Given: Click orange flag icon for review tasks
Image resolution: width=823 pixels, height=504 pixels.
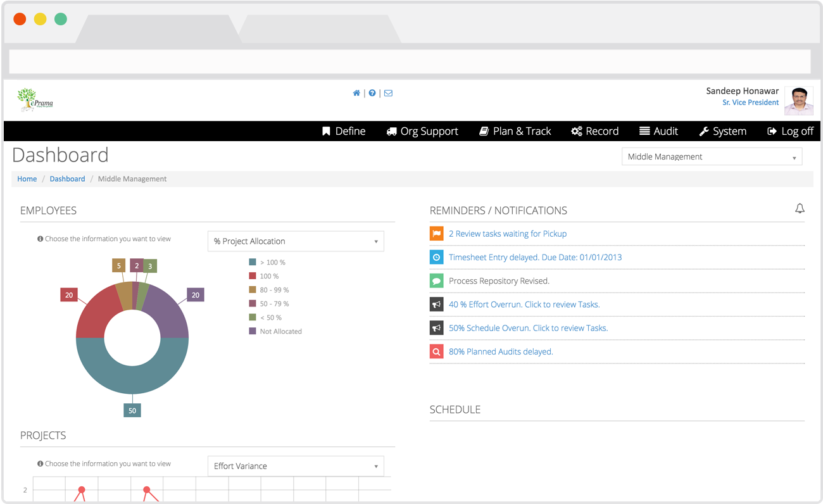Looking at the screenshot, I should tap(436, 234).
